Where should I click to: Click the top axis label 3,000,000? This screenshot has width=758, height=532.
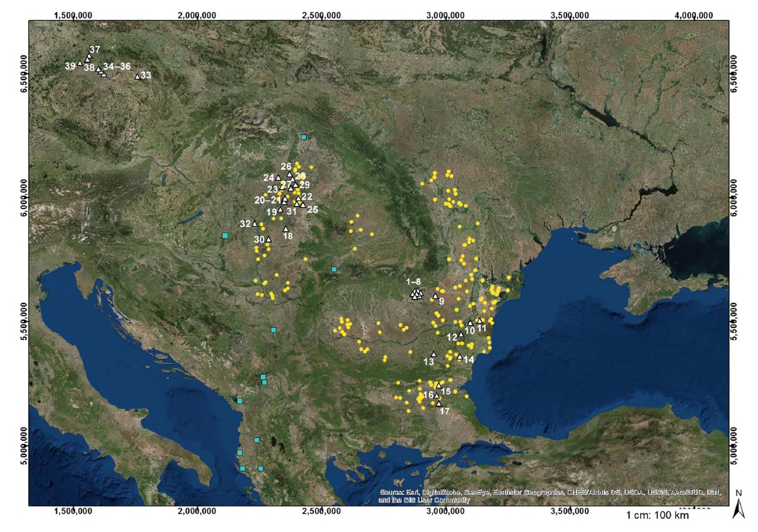(445, 15)
